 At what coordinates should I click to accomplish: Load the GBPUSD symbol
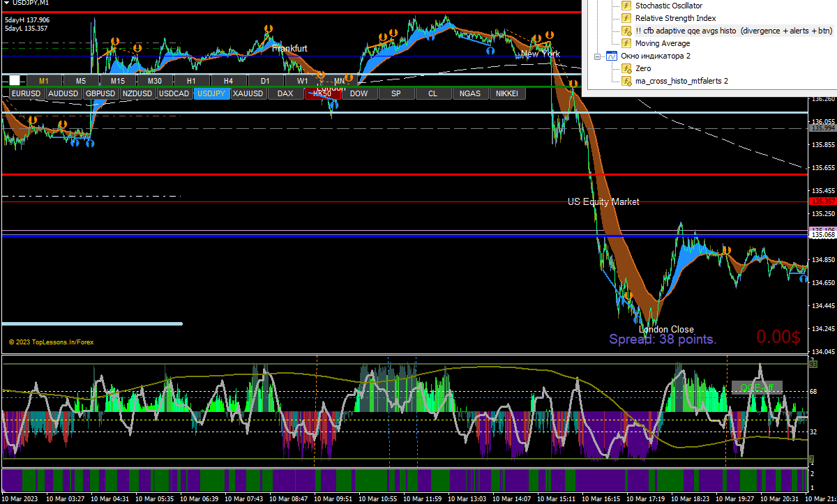[100, 93]
